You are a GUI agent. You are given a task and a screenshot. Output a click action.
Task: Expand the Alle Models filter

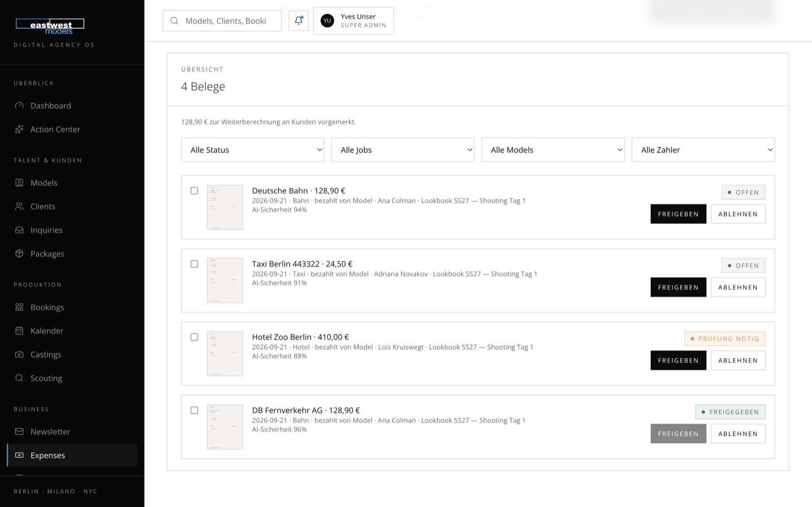(553, 150)
